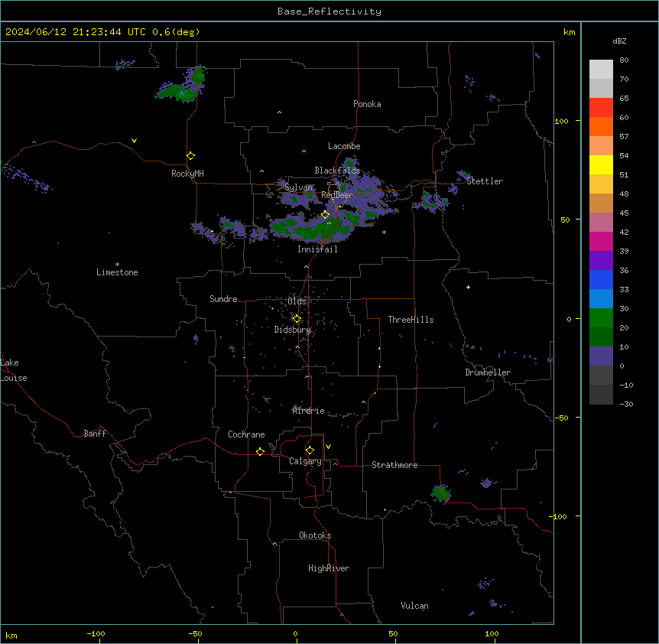Screen dimensions: 659x644
Task: Click the yellow diamond marker south of RedDeer
Action: [326, 215]
